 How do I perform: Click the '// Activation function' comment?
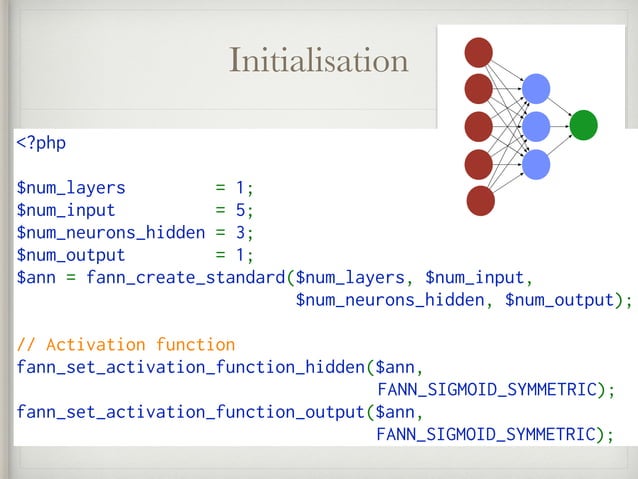coord(126,345)
